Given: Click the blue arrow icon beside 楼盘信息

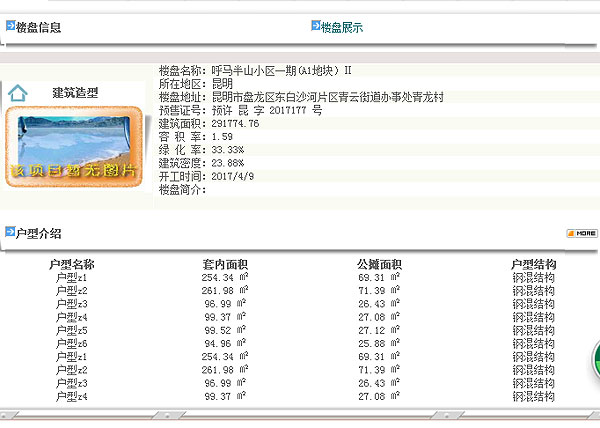Looking at the screenshot, I should click(10, 26).
